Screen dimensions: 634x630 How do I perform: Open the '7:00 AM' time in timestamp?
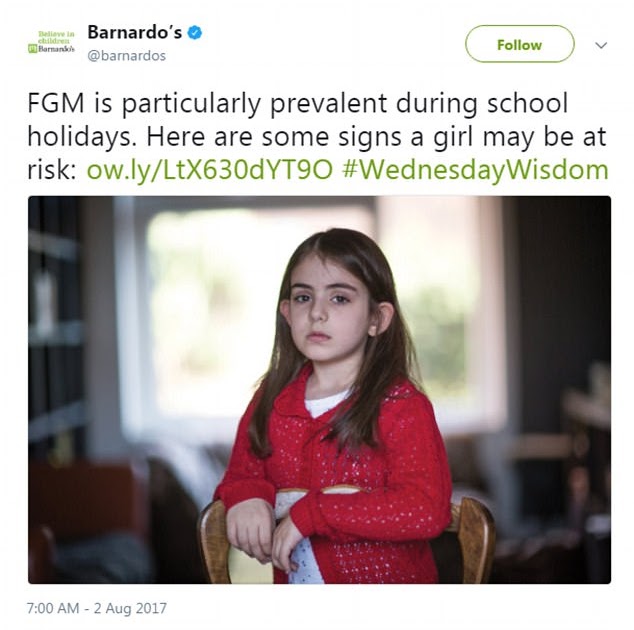pos(53,608)
